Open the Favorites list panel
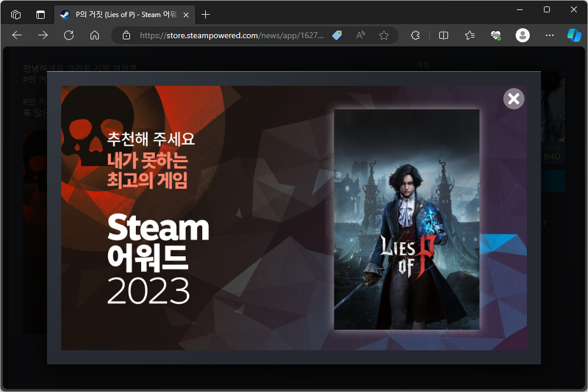Image resolution: width=588 pixels, height=392 pixels. coord(470,35)
